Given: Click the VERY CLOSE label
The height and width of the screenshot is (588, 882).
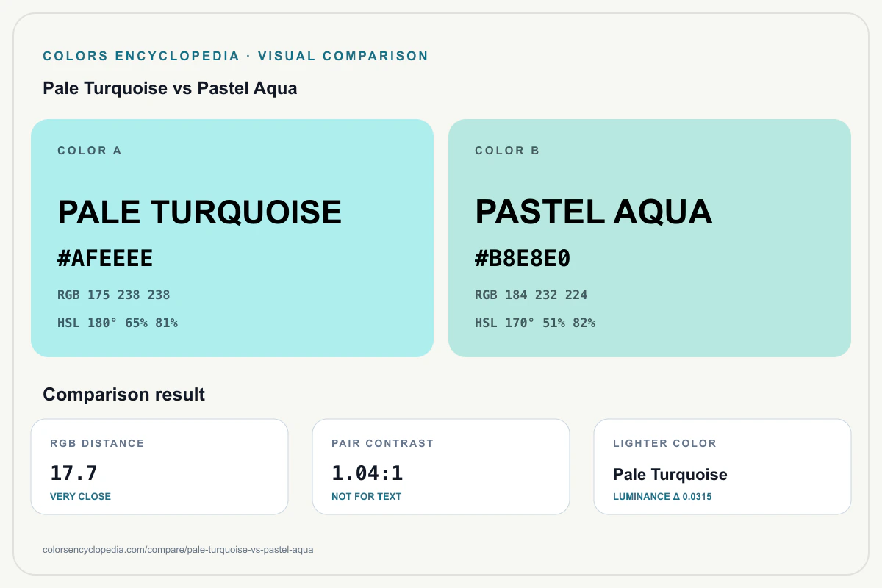Looking at the screenshot, I should tap(80, 497).
